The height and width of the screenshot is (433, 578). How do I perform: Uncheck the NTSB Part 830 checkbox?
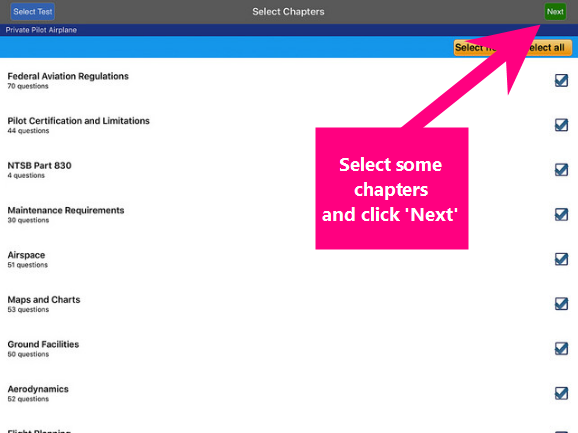click(561, 170)
